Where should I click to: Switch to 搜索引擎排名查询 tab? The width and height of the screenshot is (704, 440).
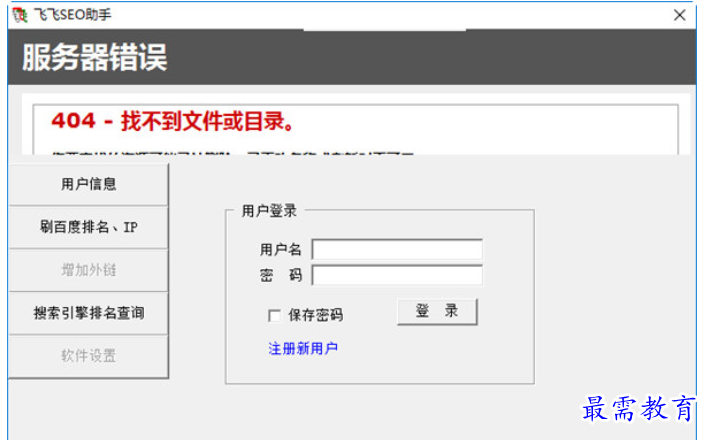point(88,312)
